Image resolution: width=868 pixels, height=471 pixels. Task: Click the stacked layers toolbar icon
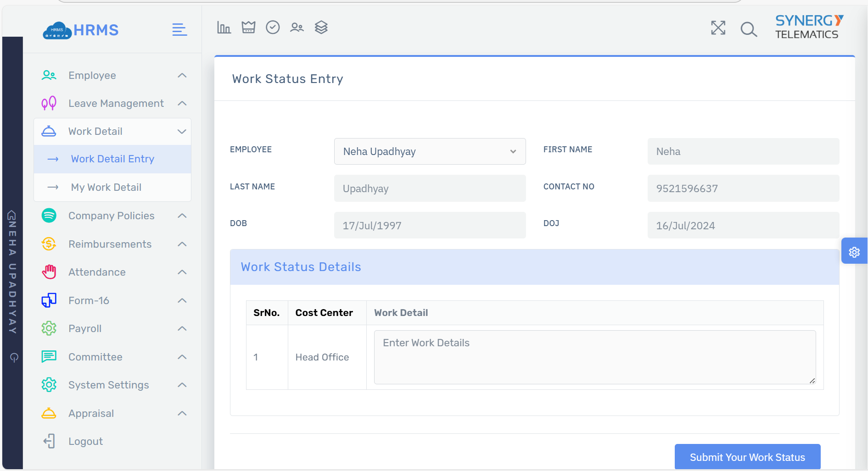pos(321,28)
